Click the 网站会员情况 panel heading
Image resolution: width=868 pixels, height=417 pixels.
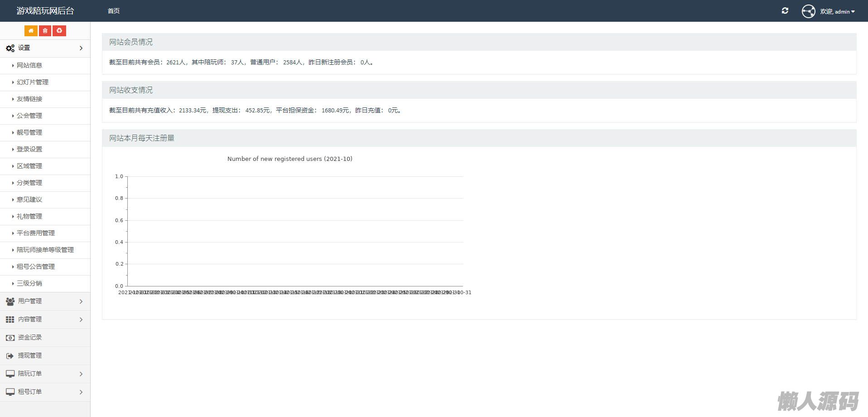(131, 42)
